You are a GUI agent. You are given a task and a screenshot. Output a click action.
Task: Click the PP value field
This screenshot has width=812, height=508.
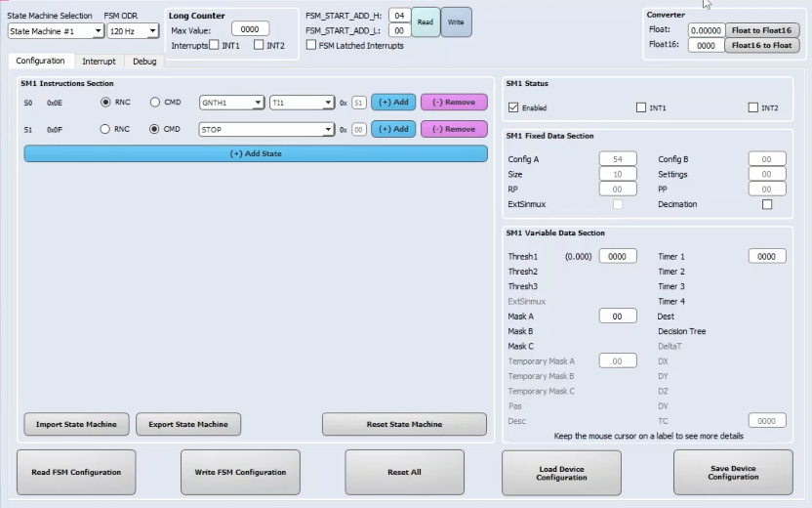767,190
